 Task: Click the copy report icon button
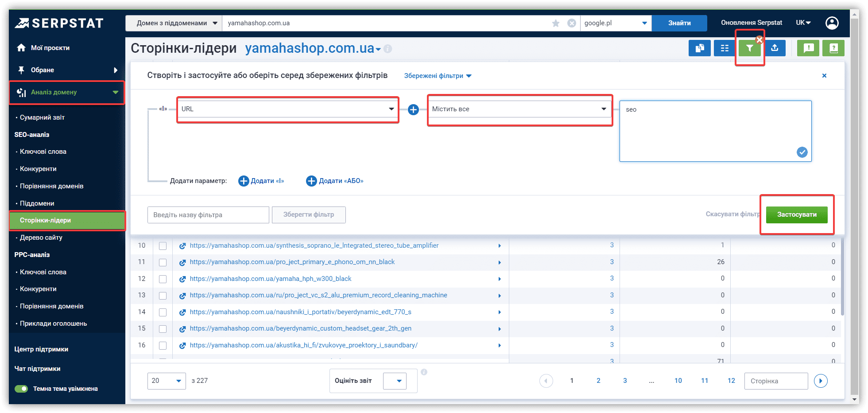click(x=700, y=48)
